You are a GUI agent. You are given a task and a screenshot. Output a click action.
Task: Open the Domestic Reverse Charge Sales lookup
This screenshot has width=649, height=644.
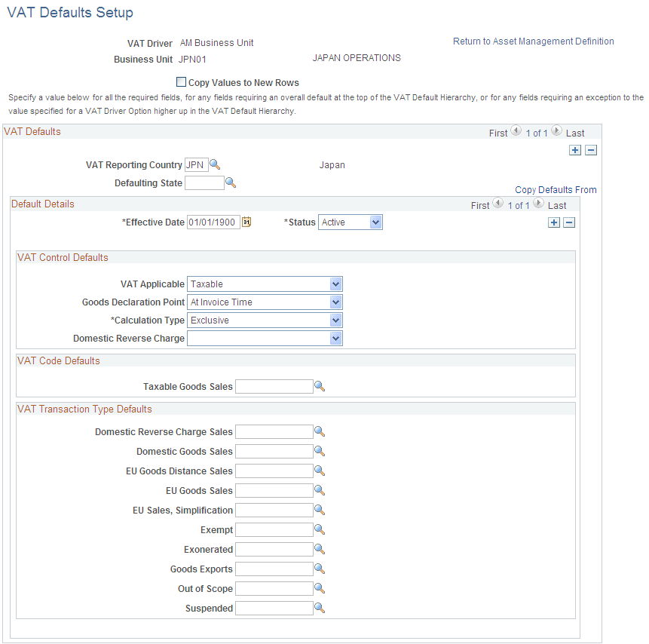pyautogui.click(x=320, y=431)
